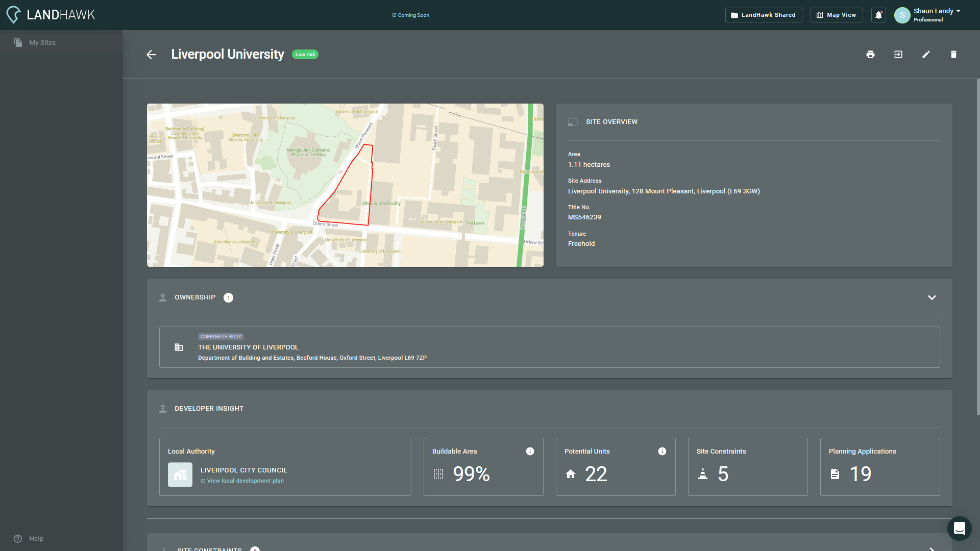Click the Shaun Landy avatar
Viewport: 980px width, 551px height.
click(x=902, y=15)
